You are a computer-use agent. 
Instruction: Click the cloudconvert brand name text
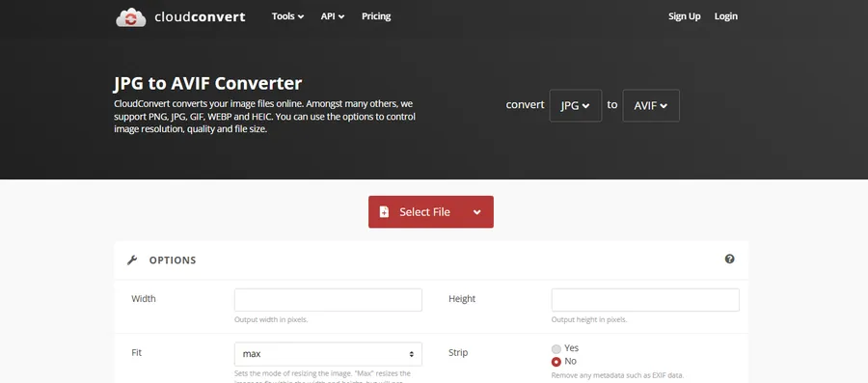click(x=200, y=17)
